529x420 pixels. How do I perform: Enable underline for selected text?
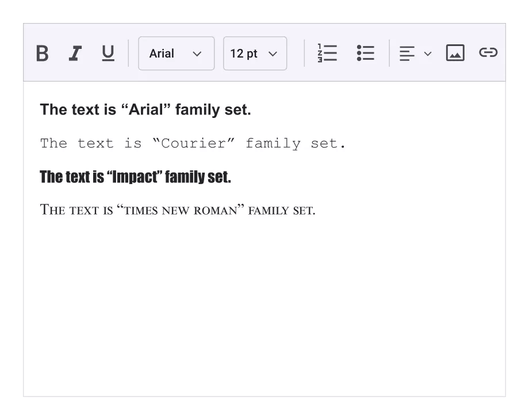[x=108, y=53]
